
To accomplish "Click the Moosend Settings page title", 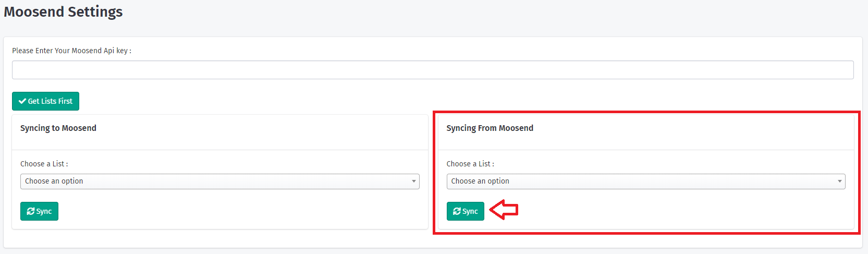I will coord(63,11).
